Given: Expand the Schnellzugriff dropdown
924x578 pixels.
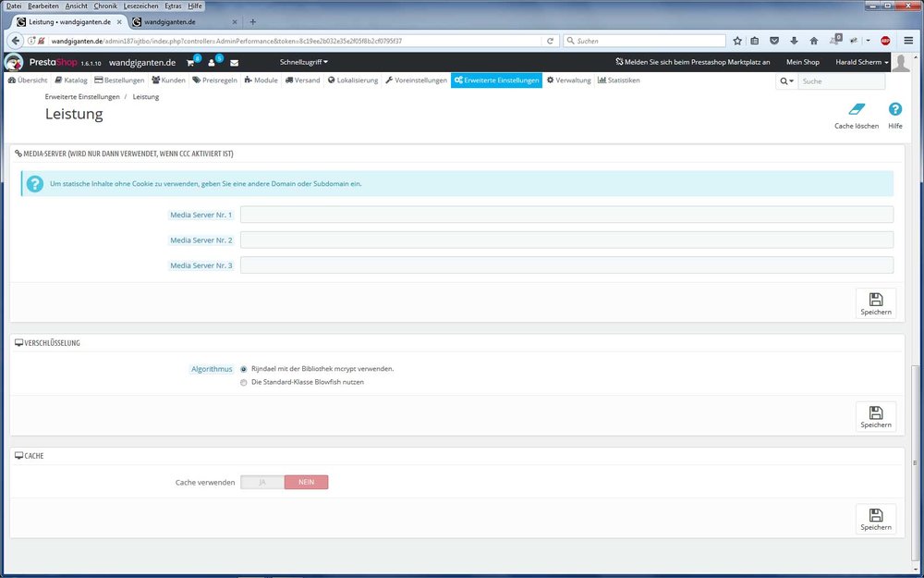Looking at the screenshot, I should pyautogui.click(x=303, y=62).
